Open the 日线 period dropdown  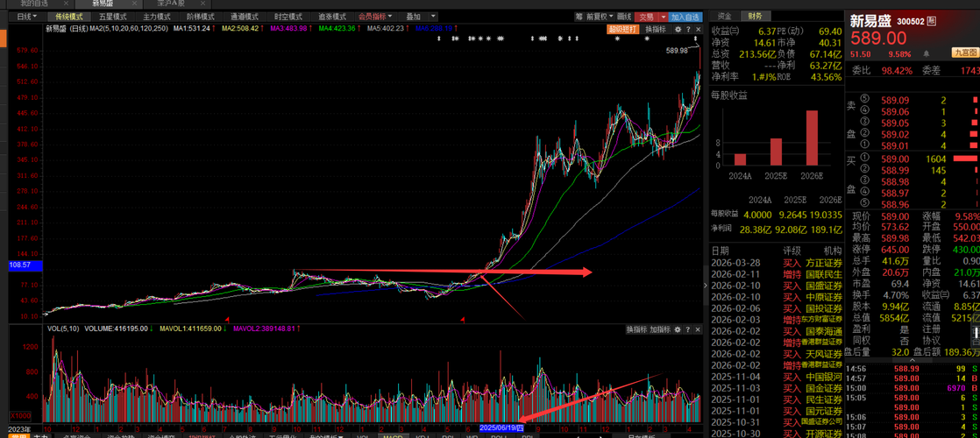point(26,17)
